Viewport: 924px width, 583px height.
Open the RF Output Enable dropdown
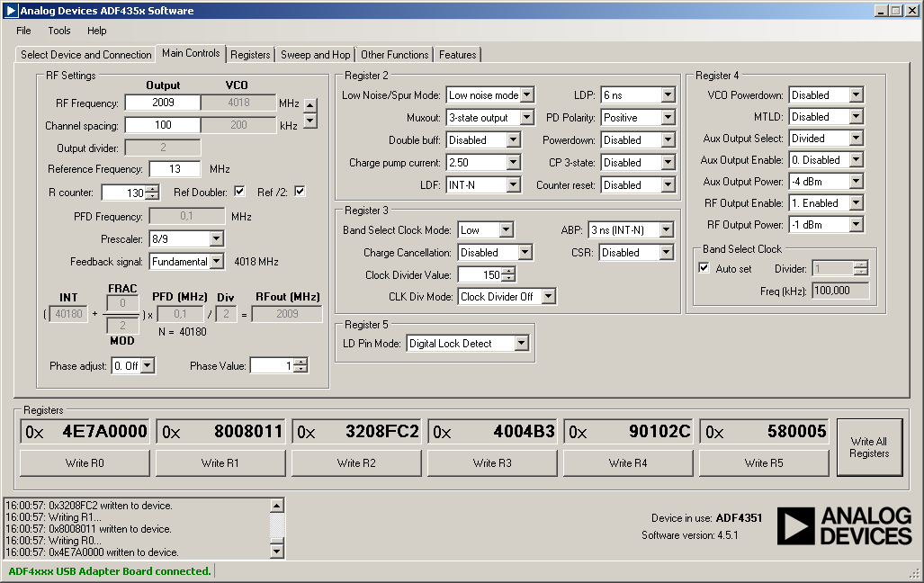click(x=857, y=202)
